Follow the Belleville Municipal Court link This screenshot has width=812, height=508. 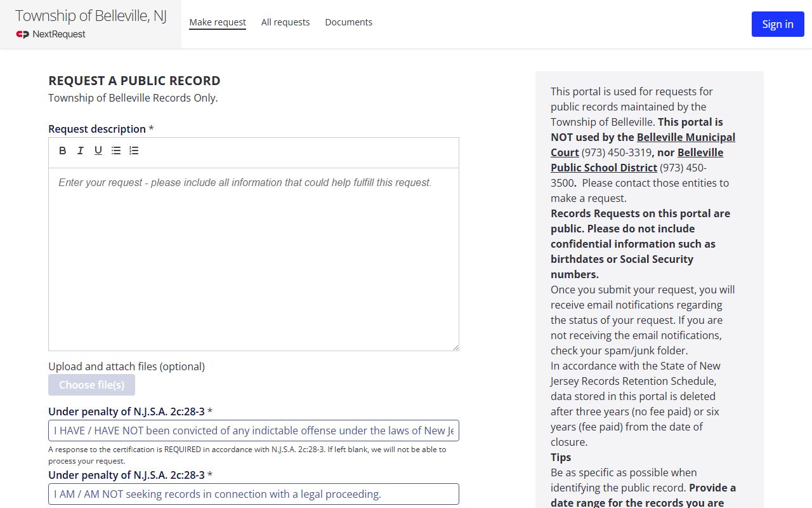click(686, 137)
